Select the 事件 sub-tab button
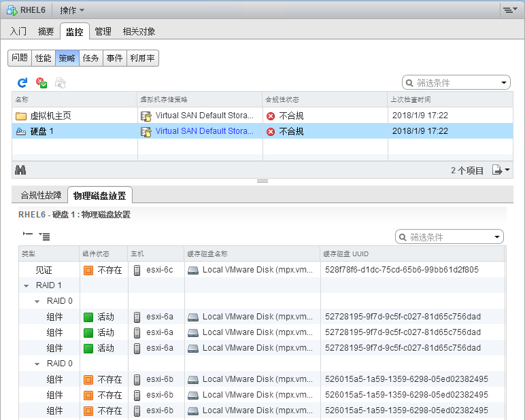The height and width of the screenshot is (420, 525). [115, 58]
